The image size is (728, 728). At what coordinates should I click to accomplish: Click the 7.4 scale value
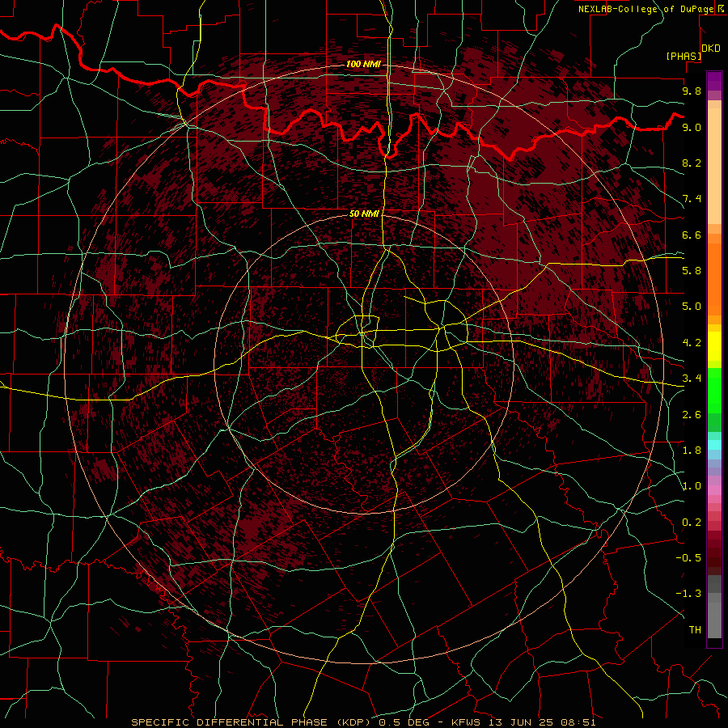coord(692,199)
